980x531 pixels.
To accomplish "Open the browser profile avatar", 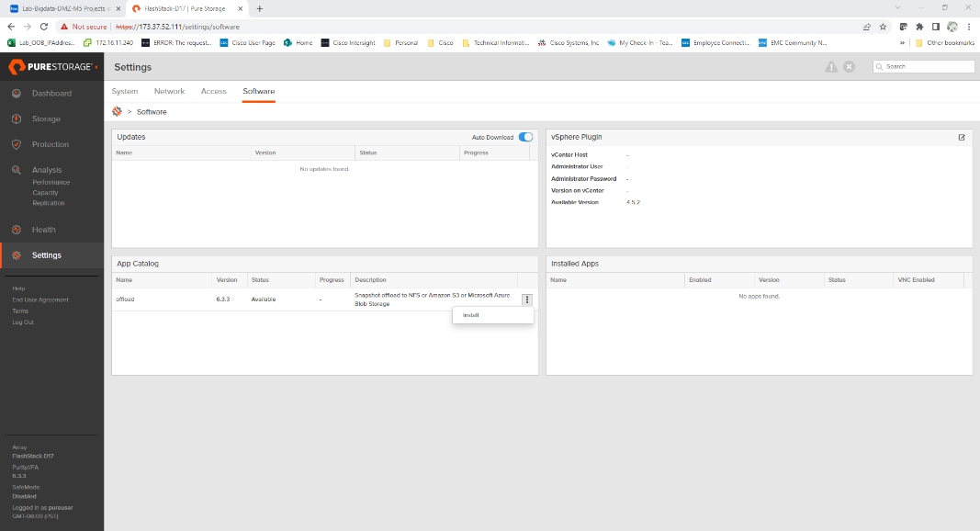I will point(952,27).
